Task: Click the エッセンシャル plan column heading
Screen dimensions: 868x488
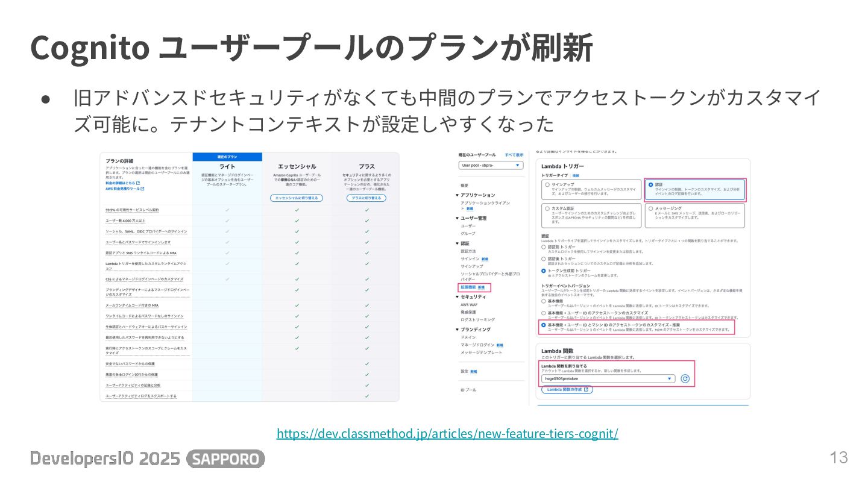Action: [x=297, y=166]
